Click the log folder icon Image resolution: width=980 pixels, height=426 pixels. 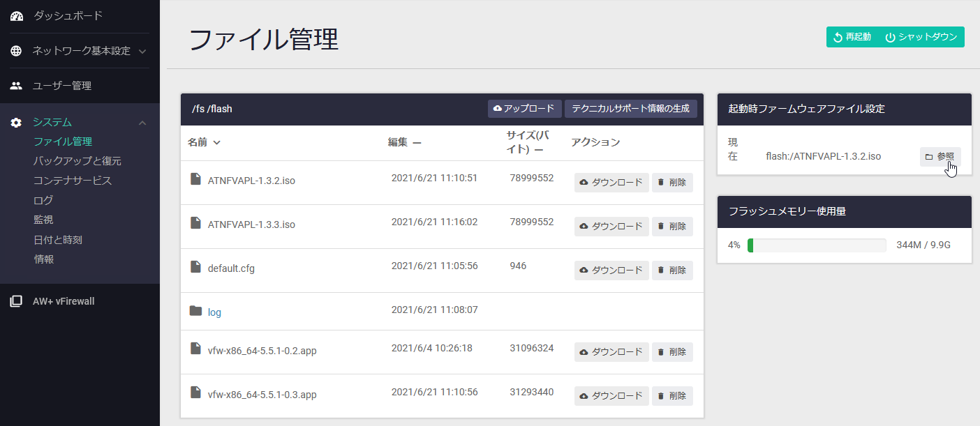tap(195, 311)
